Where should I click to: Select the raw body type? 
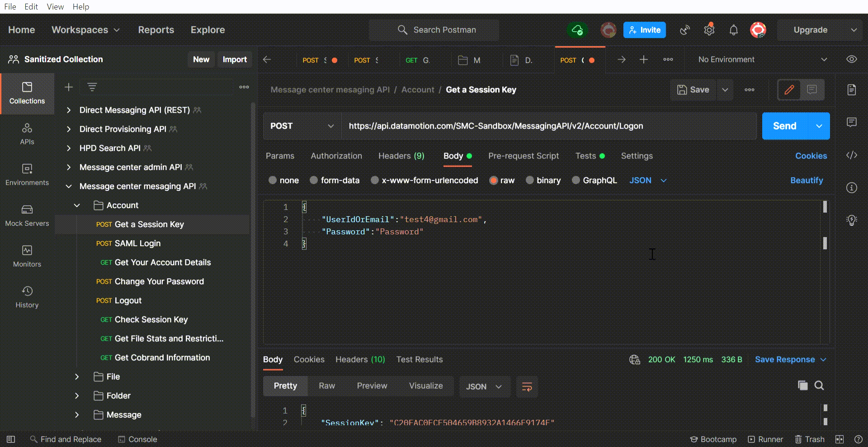502,180
